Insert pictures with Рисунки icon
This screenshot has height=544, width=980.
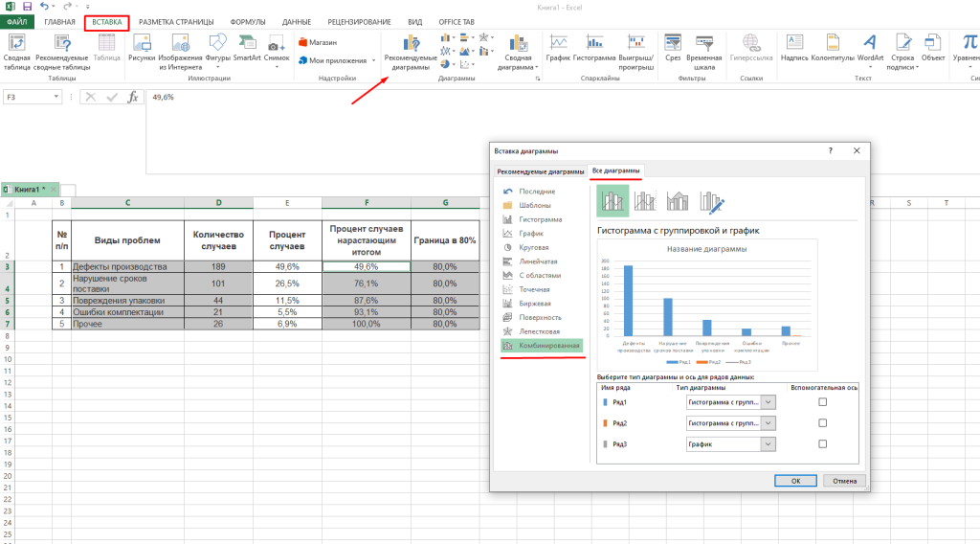click(142, 48)
